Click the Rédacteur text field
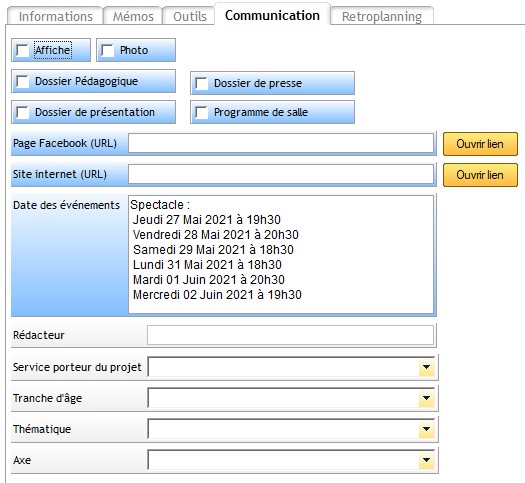525x483 pixels. click(290, 335)
